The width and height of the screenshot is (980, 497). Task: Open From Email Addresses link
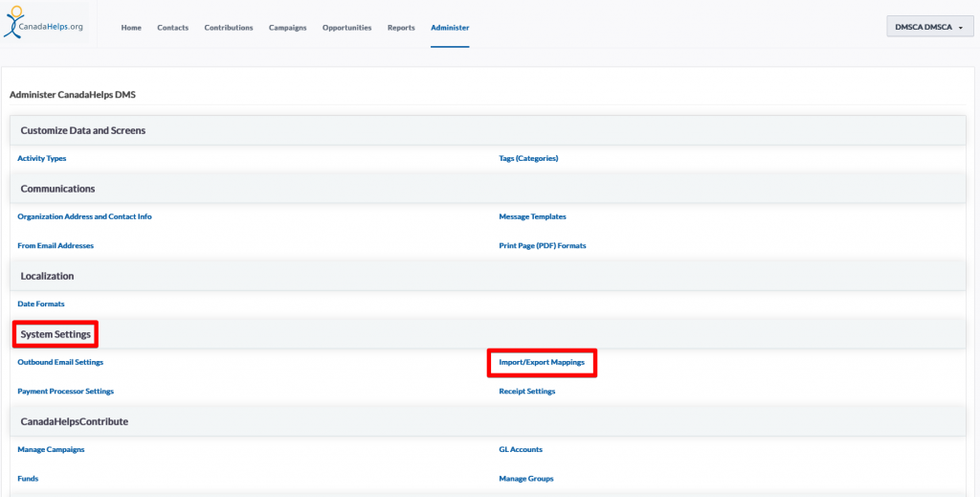[56, 246]
